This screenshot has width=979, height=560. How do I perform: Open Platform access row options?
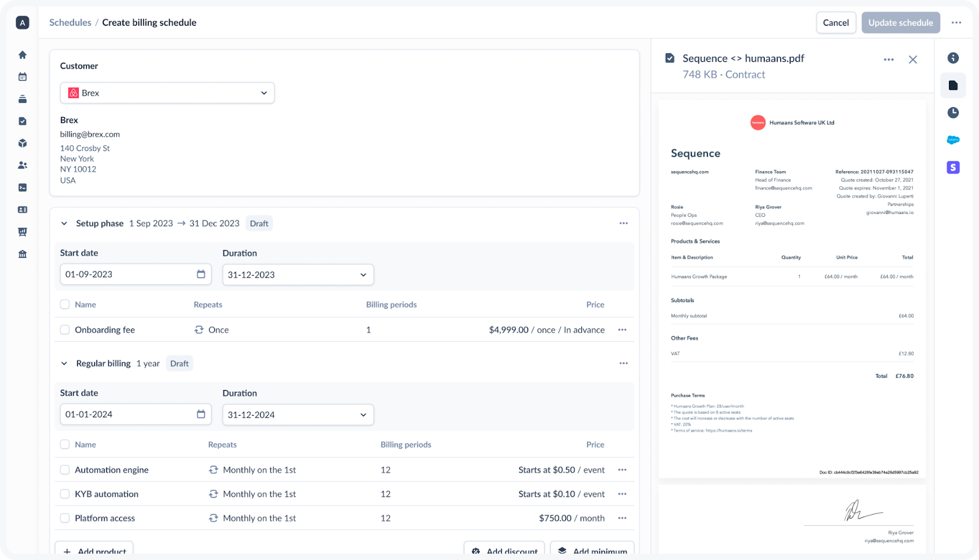[x=622, y=518]
